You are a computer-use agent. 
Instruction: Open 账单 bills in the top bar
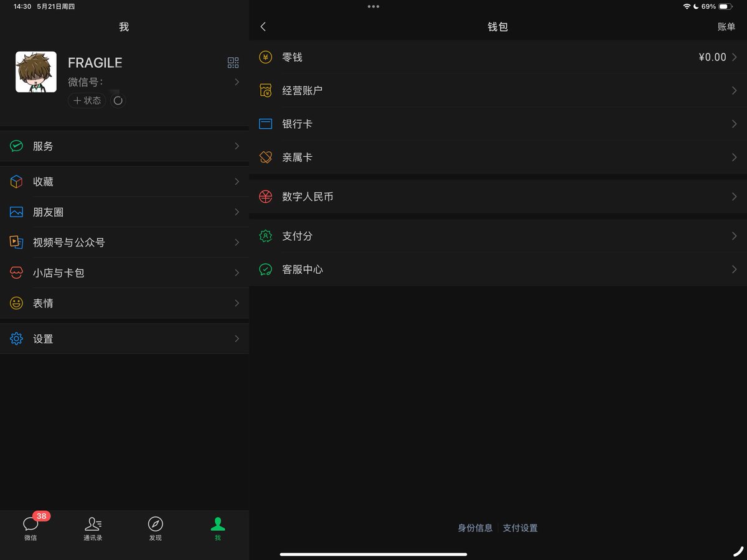[726, 27]
